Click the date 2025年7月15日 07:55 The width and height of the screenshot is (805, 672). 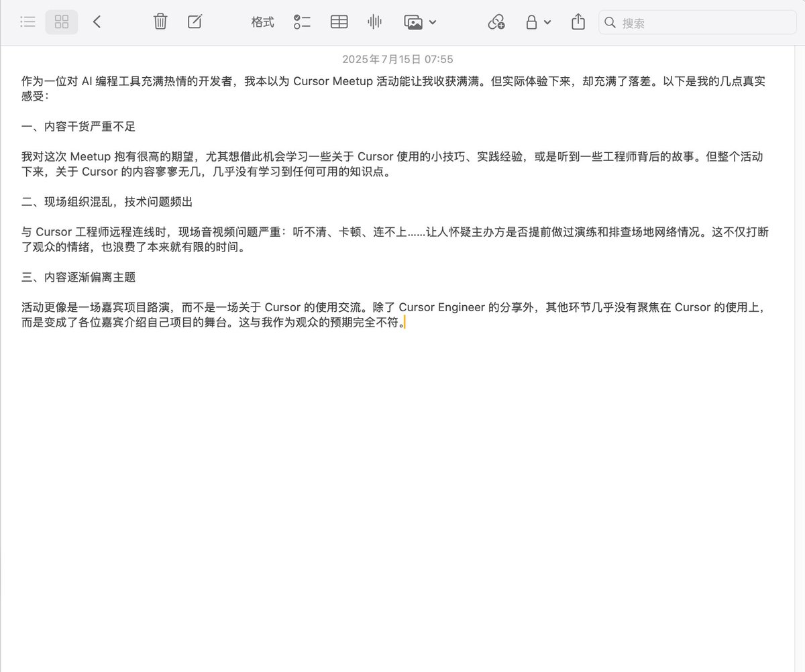tap(398, 59)
